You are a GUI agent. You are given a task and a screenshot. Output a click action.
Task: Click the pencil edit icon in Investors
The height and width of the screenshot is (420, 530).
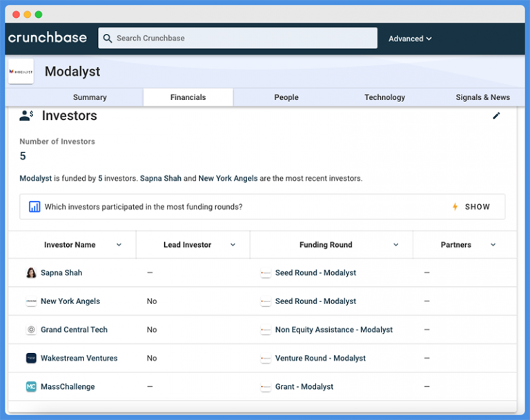pos(496,116)
